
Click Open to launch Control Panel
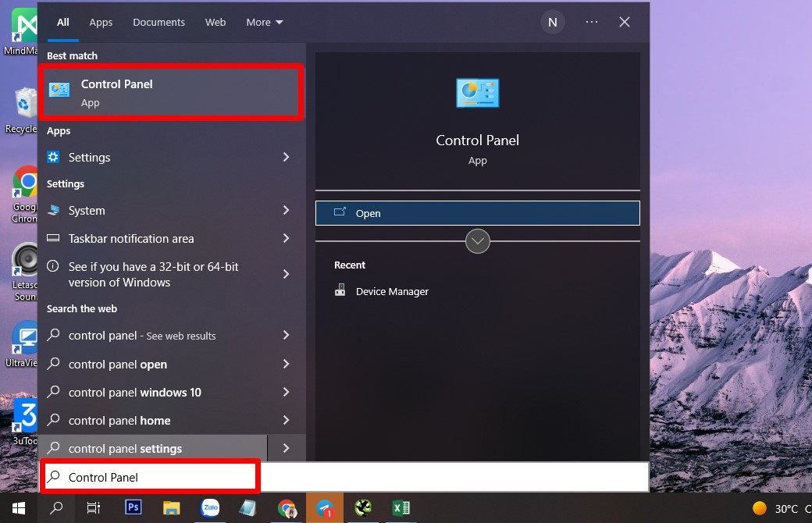tap(477, 212)
